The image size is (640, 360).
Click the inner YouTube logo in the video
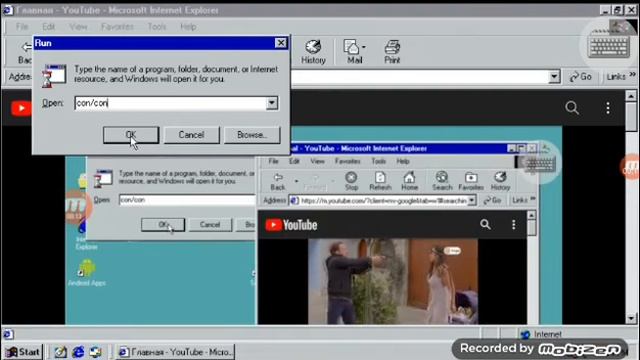click(291, 225)
